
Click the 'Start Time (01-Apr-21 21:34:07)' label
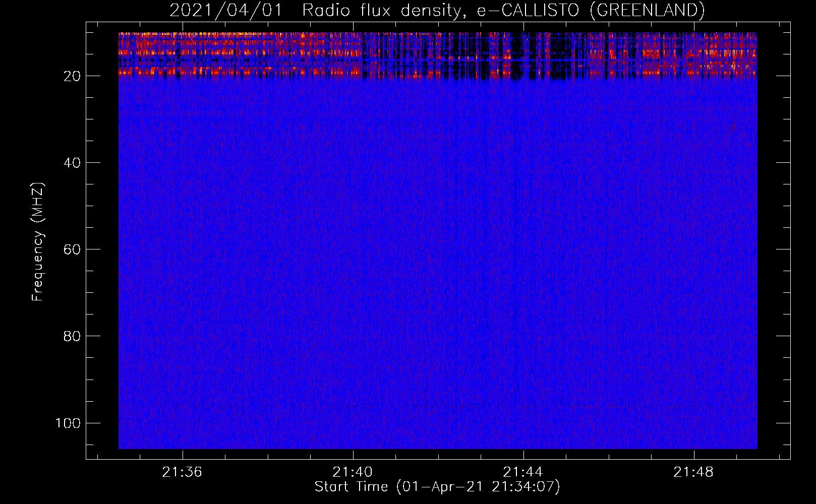(437, 487)
